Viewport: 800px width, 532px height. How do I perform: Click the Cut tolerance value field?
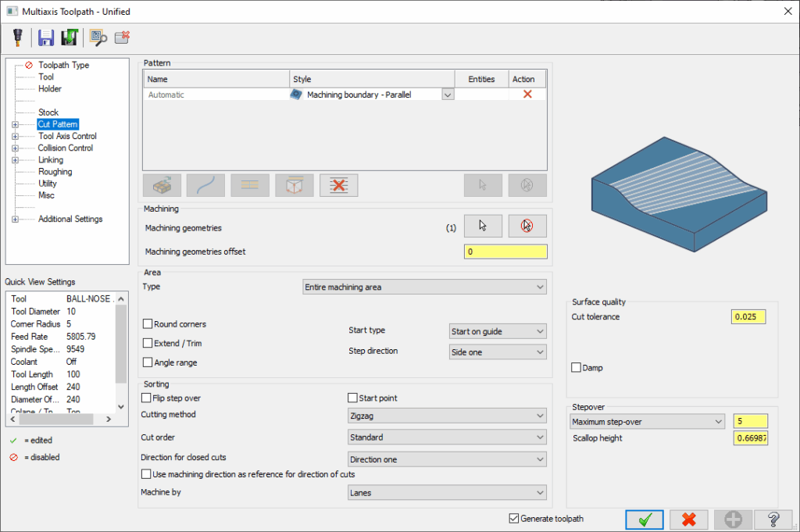coord(748,316)
